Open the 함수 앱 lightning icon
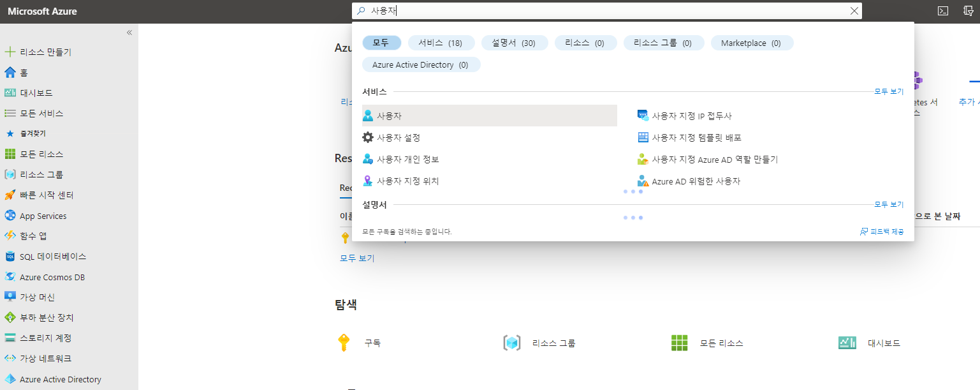This screenshot has width=980, height=390. pyautogui.click(x=10, y=236)
